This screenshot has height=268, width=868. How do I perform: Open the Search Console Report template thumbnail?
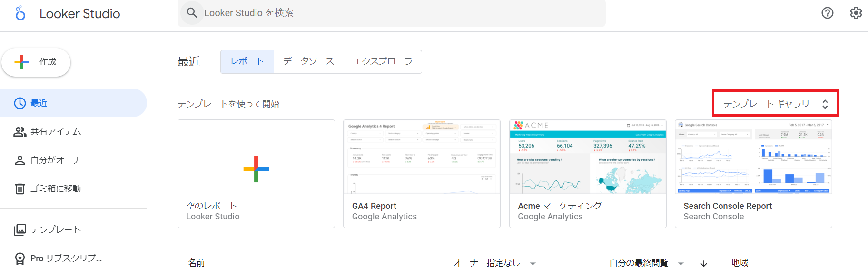(753, 157)
